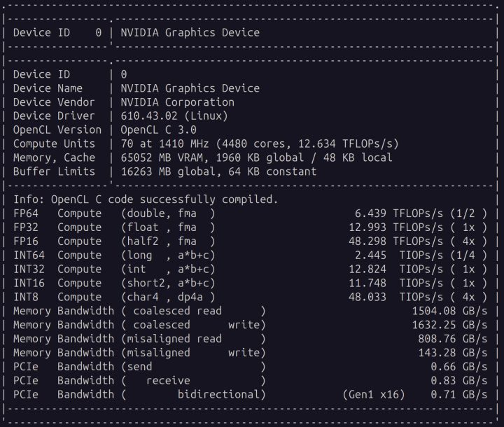Click the "OpenCL C 3.0" version value
Screen dimensions: 504x427
[158, 129]
